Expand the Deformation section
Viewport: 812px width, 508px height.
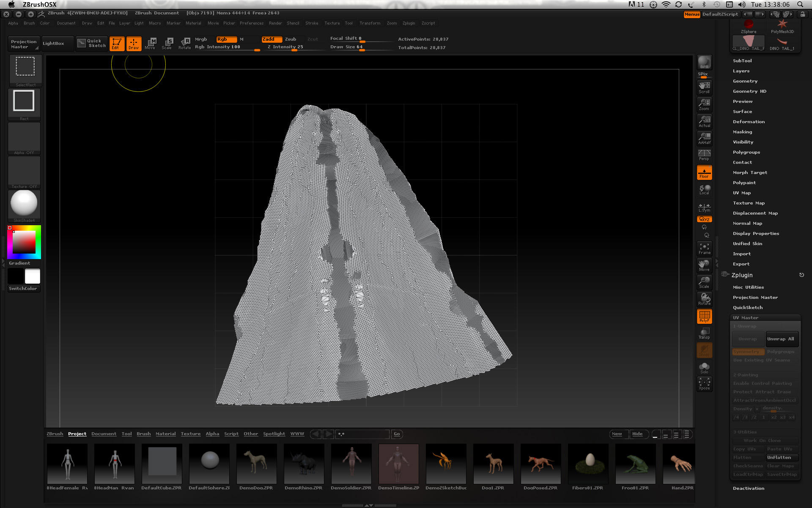pos(749,122)
